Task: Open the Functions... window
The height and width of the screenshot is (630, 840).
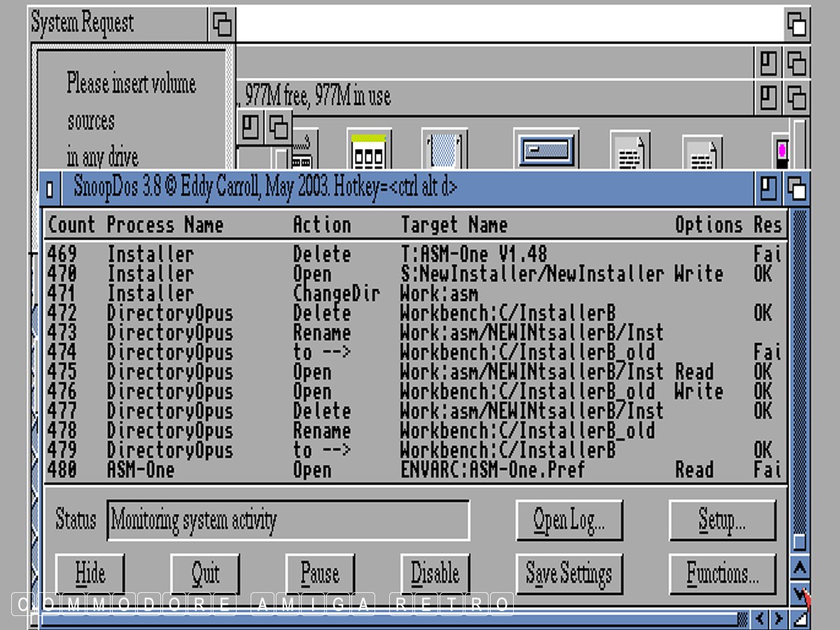Action: pyautogui.click(x=722, y=574)
